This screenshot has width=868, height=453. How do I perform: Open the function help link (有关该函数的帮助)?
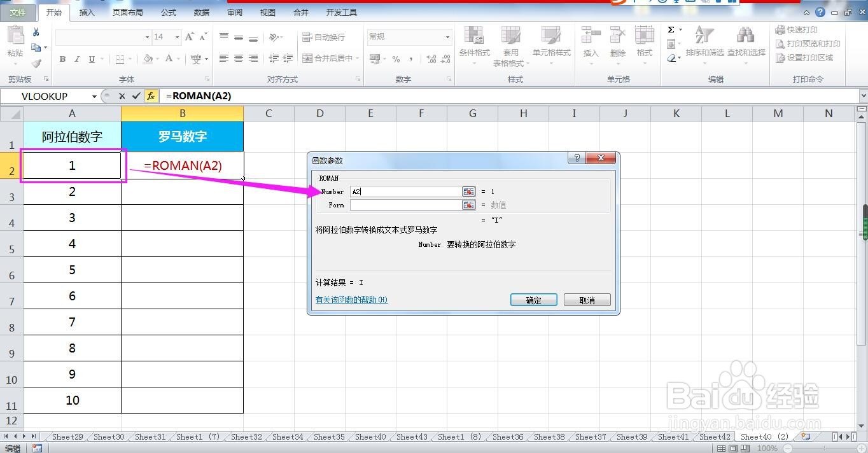[x=352, y=300]
